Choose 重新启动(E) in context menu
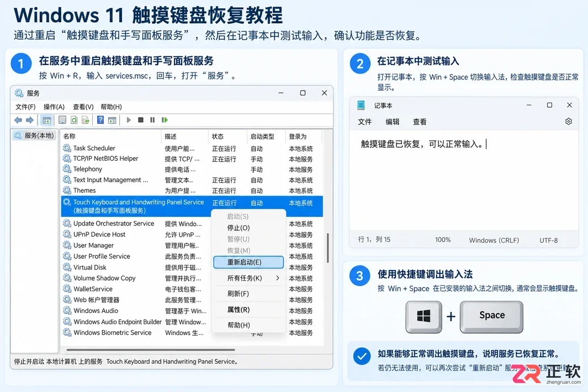The image size is (588, 392). tap(248, 262)
